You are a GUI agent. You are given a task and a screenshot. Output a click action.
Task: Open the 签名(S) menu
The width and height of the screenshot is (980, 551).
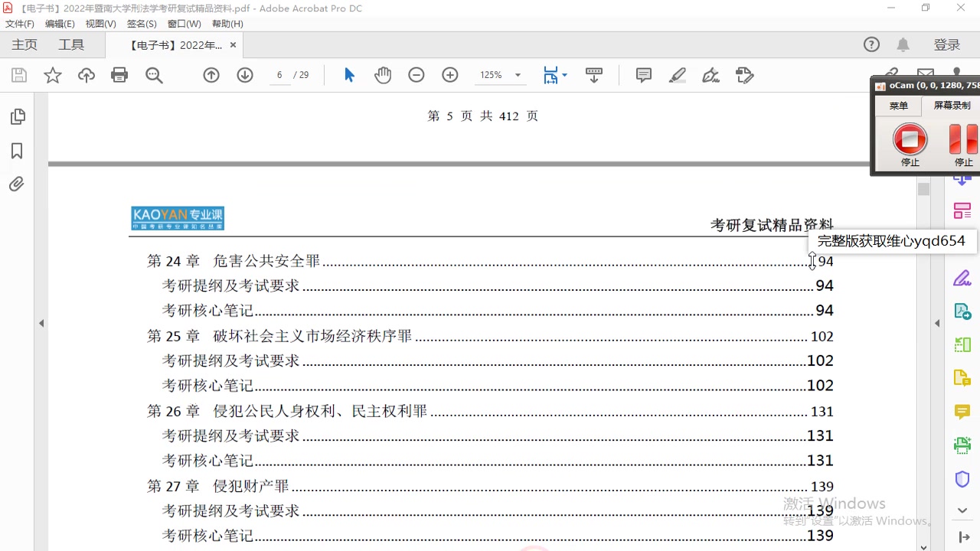coord(142,24)
